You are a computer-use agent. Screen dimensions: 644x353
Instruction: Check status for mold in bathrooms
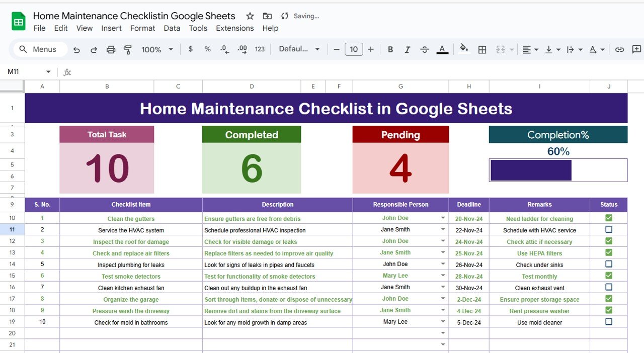click(609, 321)
